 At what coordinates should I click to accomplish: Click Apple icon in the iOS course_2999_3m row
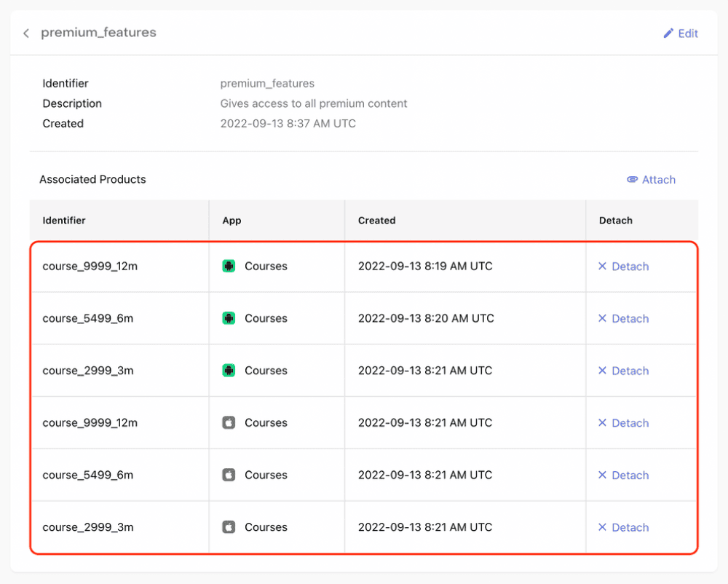[x=229, y=527]
